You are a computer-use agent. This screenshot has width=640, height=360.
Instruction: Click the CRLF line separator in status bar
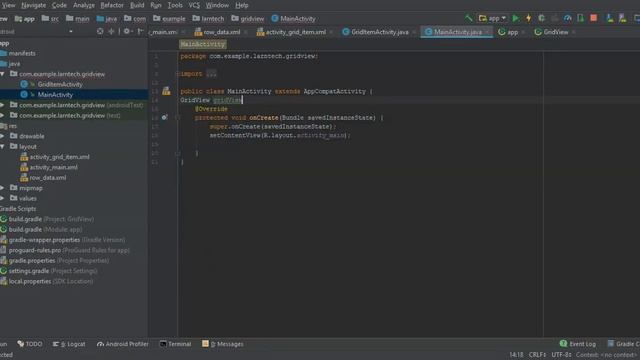click(537, 355)
